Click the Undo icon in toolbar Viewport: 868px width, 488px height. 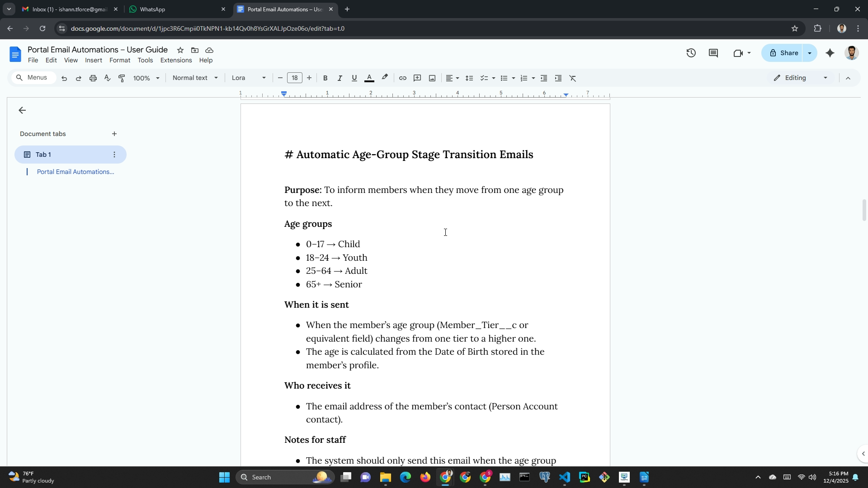[x=64, y=78]
